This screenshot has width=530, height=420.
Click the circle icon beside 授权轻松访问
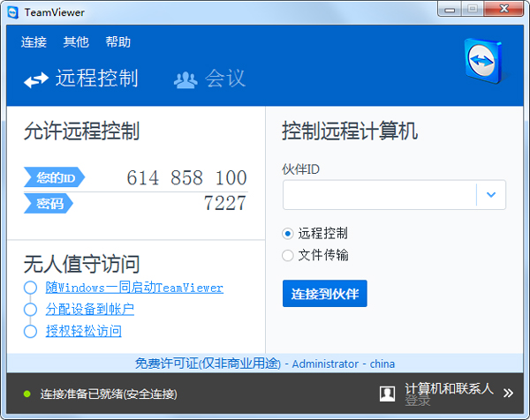point(30,332)
